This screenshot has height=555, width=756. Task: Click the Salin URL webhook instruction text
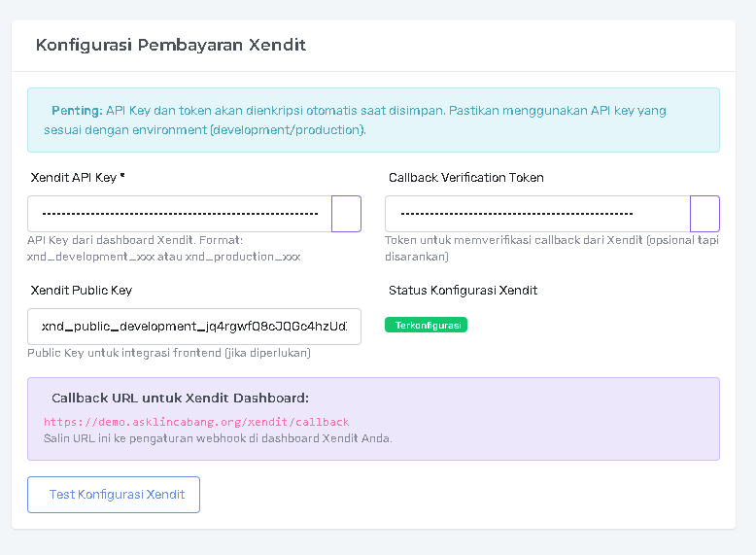click(218, 438)
